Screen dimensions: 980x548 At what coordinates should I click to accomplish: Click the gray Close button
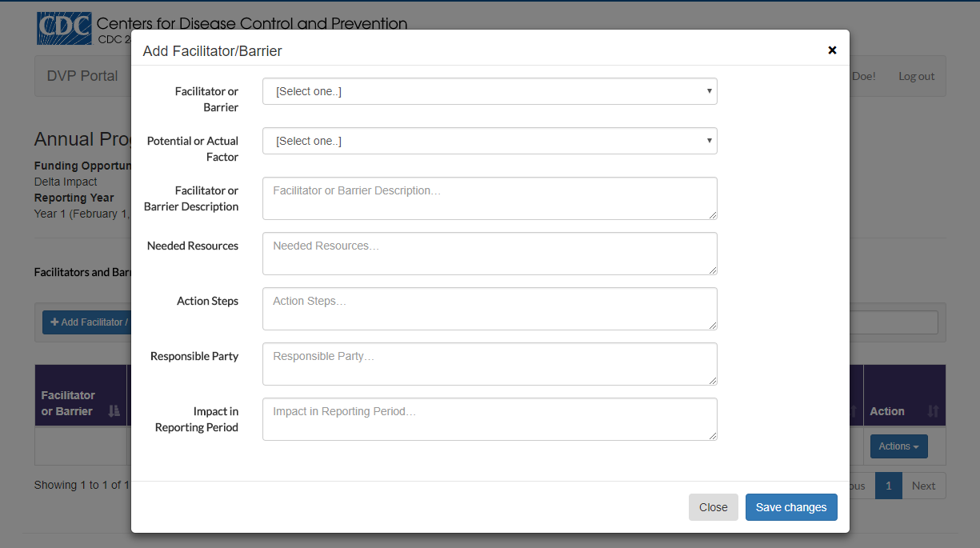click(x=713, y=507)
